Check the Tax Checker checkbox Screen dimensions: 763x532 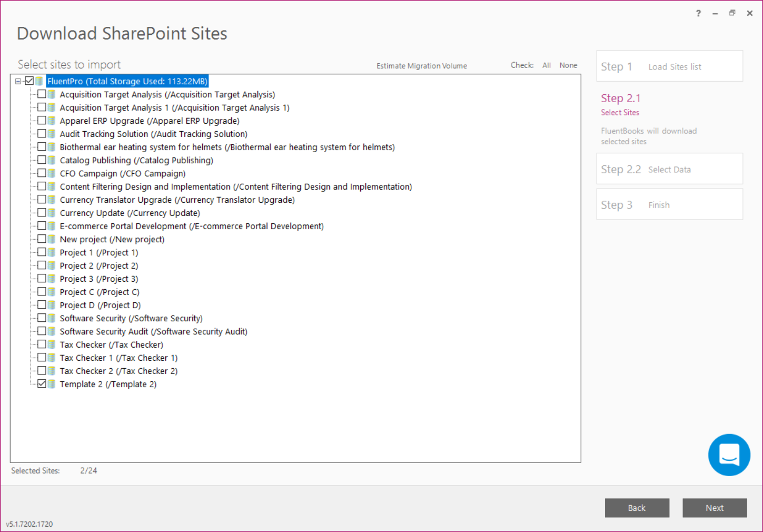coord(42,344)
